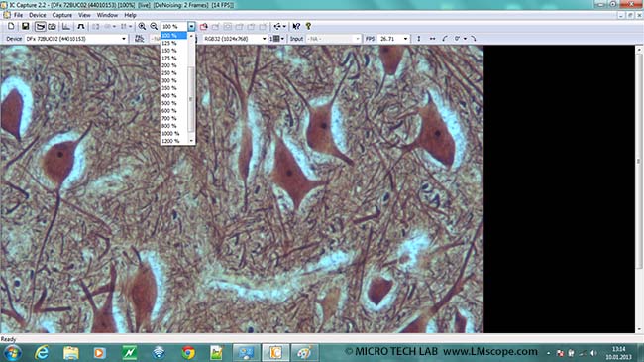The image size is (644, 362).
Task: Select 1200 % zoom option
Action: (174, 141)
